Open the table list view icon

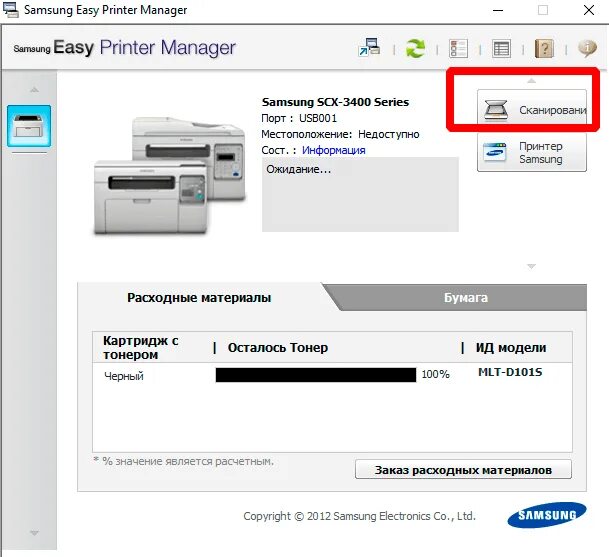(501, 49)
